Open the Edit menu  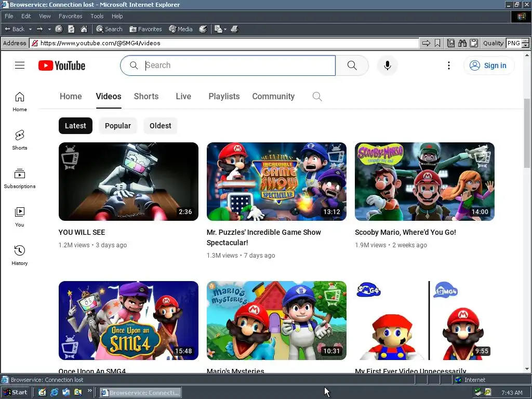coord(26,16)
